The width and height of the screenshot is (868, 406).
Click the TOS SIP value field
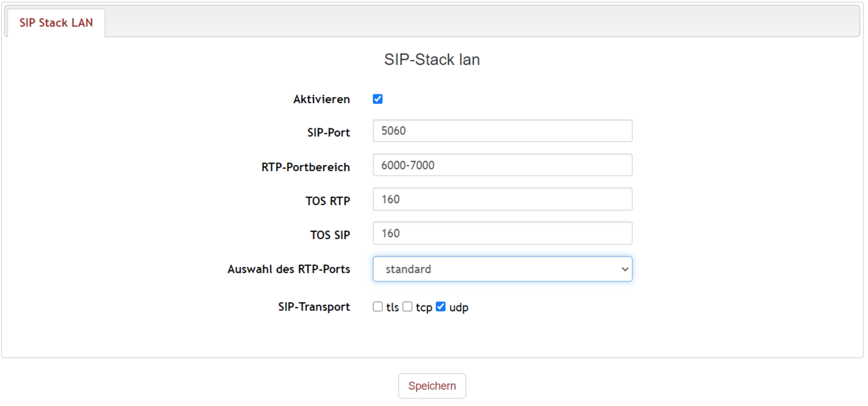(502, 232)
